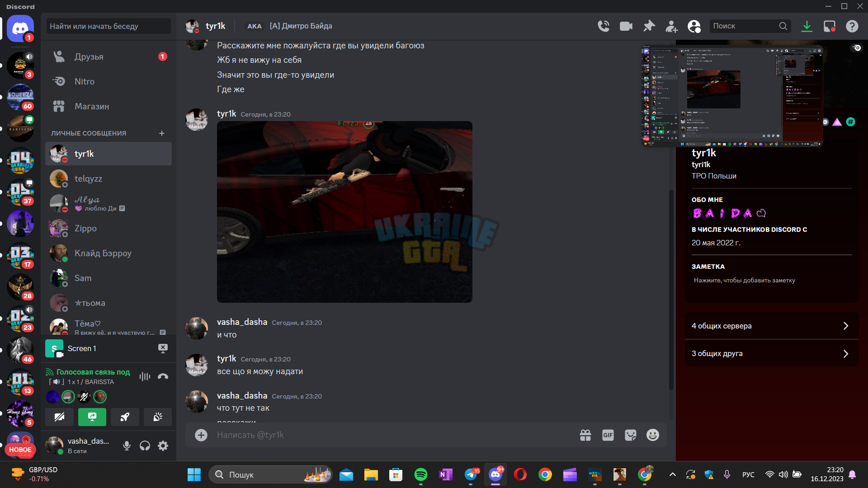
Task: Toggle camera in voice panel
Action: [59, 417]
